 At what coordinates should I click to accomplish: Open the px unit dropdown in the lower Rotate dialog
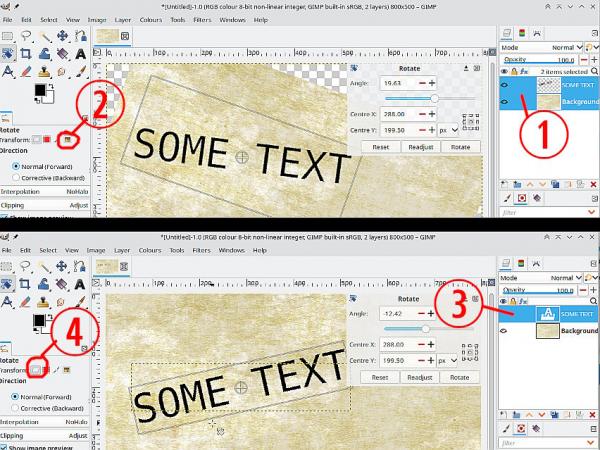[x=448, y=361]
